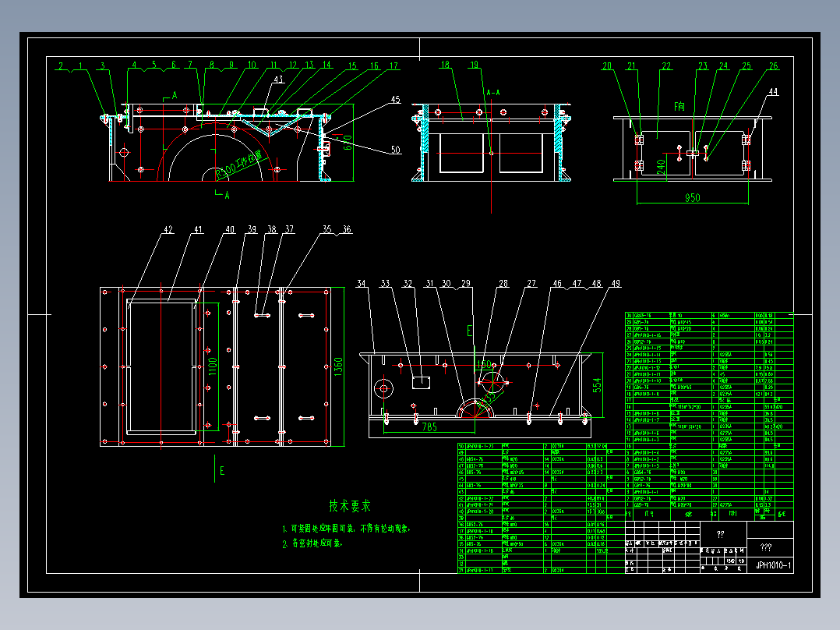The width and height of the screenshot is (840, 630).
Task: Click the 1100 vertical dimension in plan view
Action: click(213, 366)
